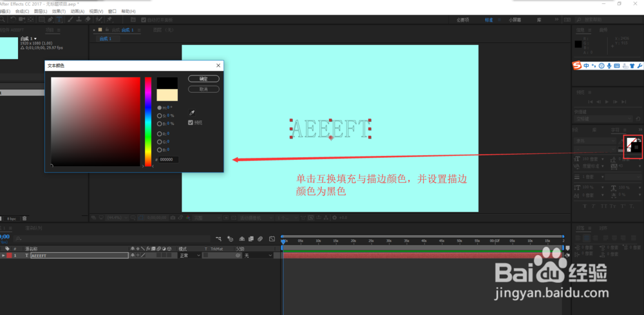The image size is (644, 315).
Task: Click the Character panel eyedropper
Action: tap(621, 142)
